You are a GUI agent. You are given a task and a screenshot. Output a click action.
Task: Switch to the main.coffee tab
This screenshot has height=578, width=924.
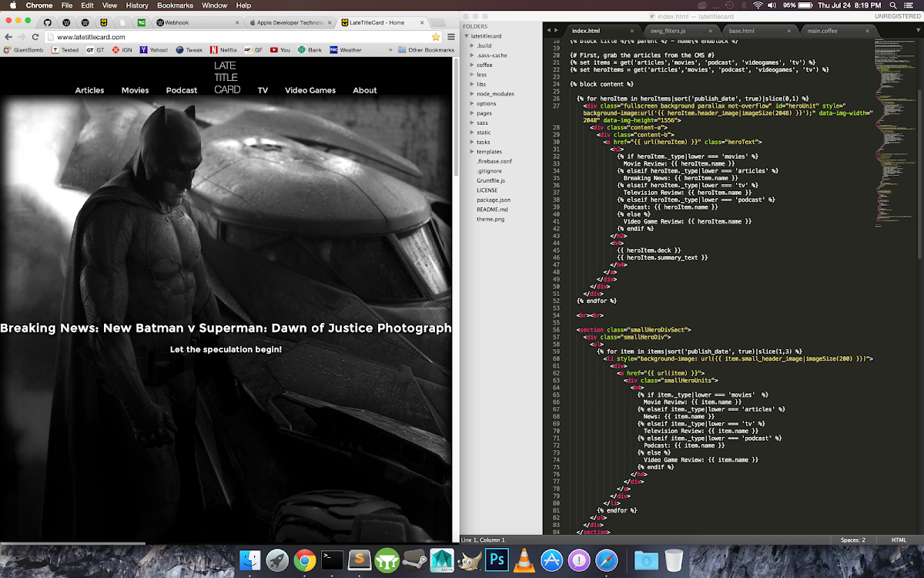(822, 31)
